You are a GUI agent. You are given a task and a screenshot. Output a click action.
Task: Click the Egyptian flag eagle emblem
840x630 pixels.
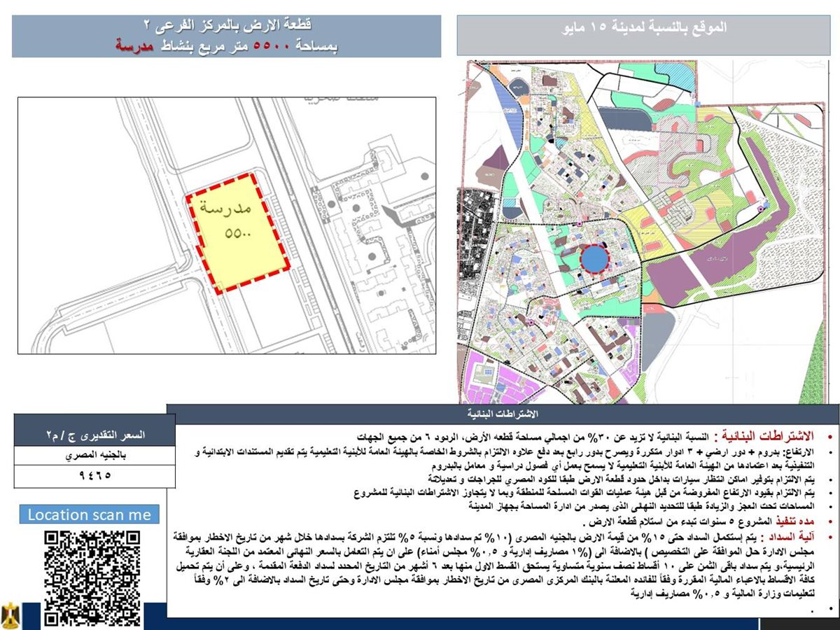(11, 615)
